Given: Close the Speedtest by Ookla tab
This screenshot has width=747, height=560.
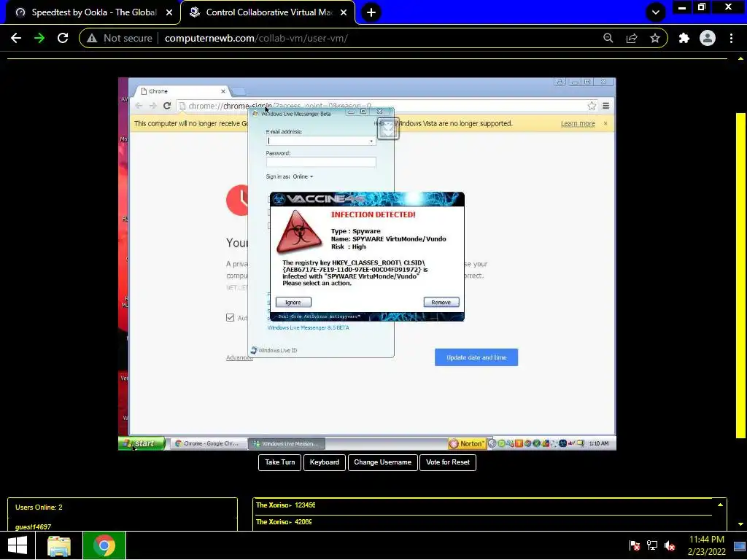Looking at the screenshot, I should (169, 12).
